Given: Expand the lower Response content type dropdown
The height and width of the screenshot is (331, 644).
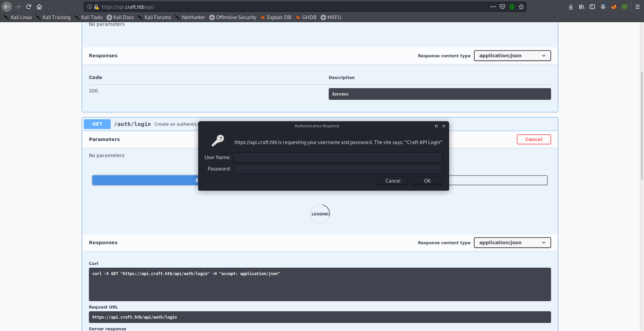Looking at the screenshot, I should click(512, 243).
